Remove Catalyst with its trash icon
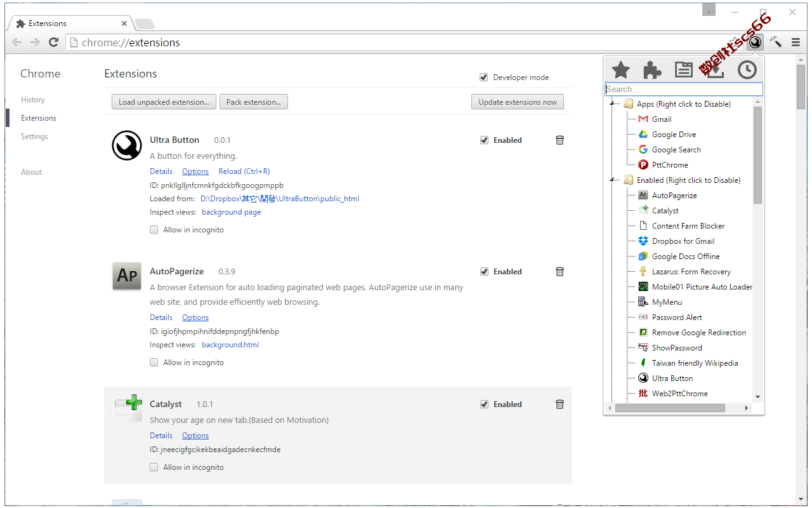Screen dimensions: 812x508 click(x=560, y=404)
